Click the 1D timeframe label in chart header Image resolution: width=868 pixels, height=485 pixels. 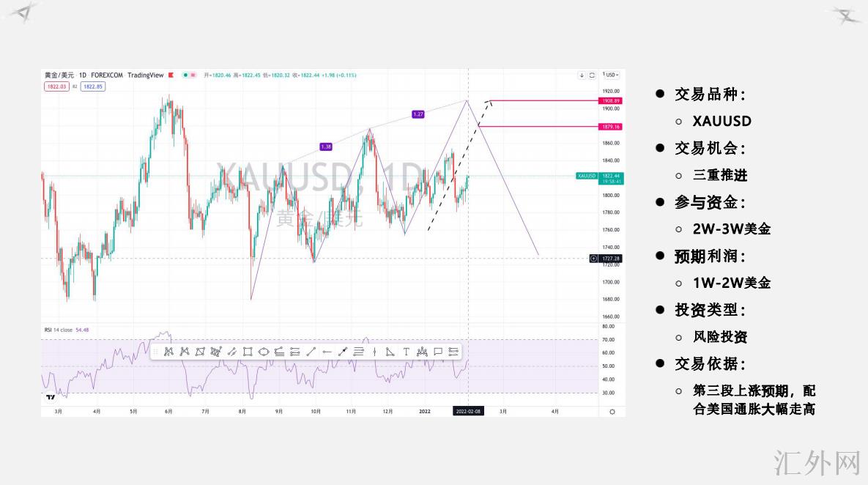click(83, 75)
